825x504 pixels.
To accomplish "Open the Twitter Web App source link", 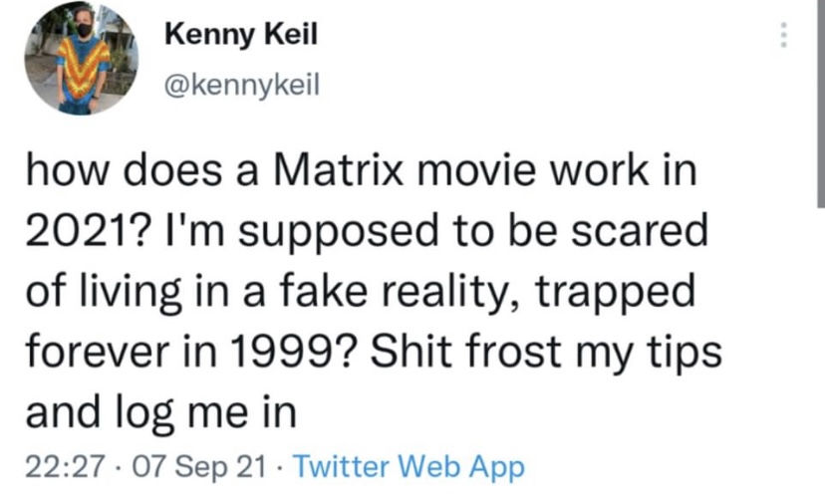I will pyautogui.click(x=410, y=467).
